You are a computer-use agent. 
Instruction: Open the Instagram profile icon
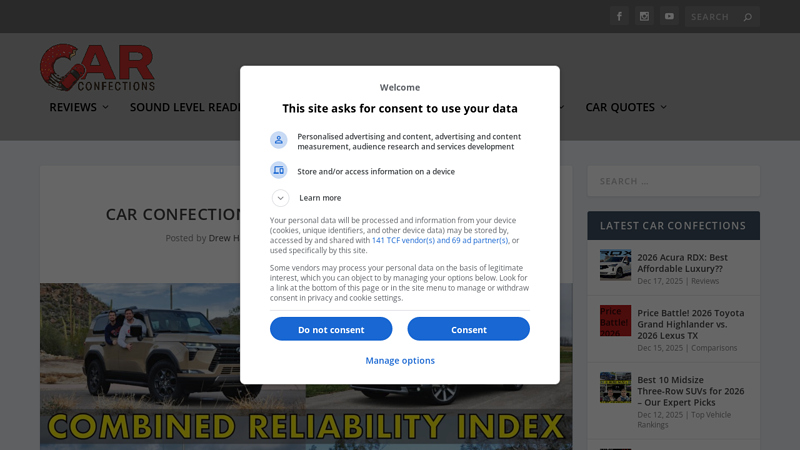[644, 16]
